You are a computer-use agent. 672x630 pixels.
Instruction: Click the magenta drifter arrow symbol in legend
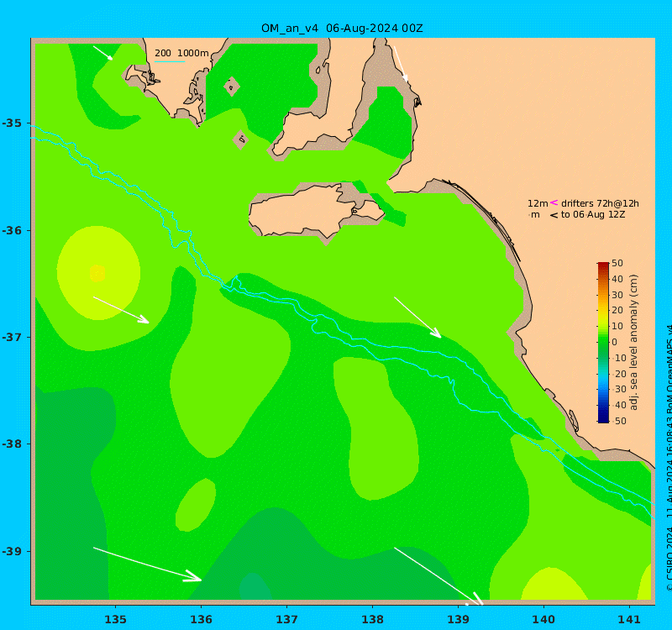554,202
